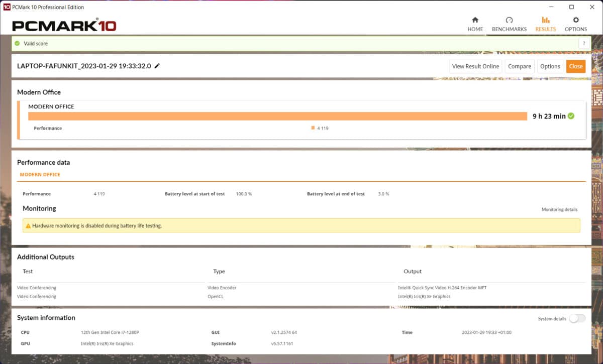Image resolution: width=603 pixels, height=364 pixels.
Task: Click Video Conferencing in the OpenCL row
Action: [x=37, y=296]
